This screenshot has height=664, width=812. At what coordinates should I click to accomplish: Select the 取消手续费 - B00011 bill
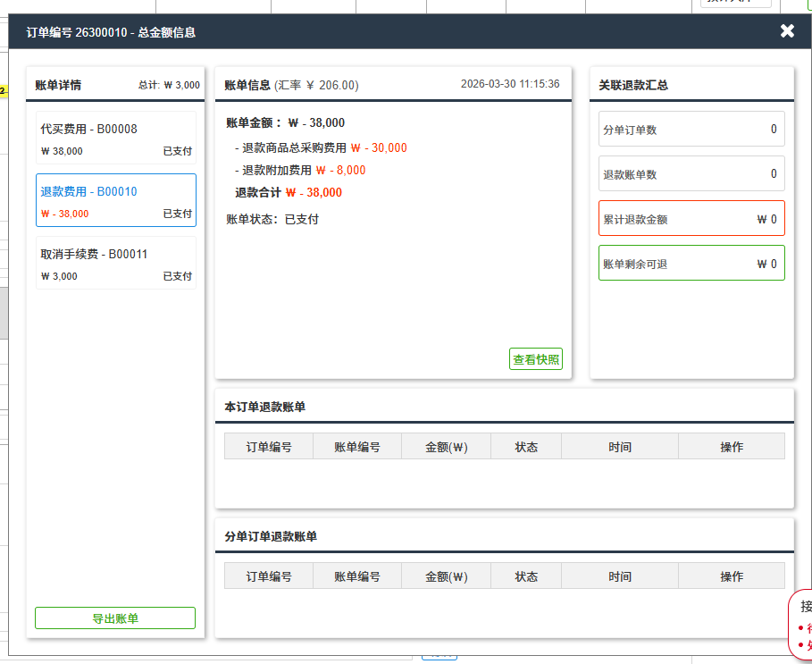116,264
